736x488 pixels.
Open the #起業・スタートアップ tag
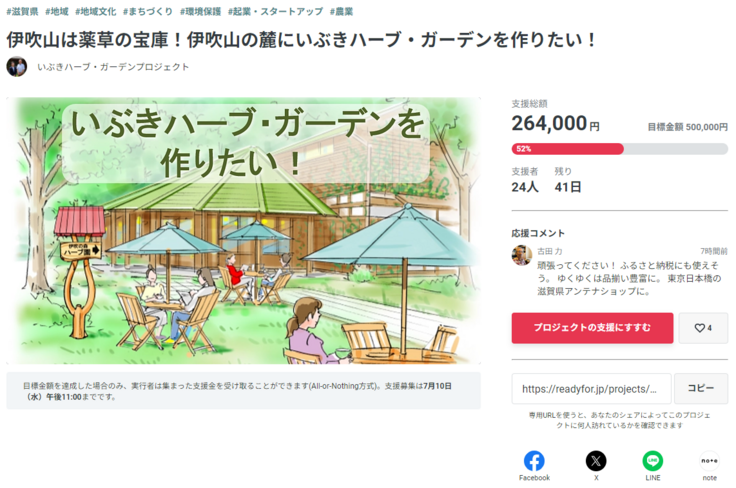click(x=275, y=12)
